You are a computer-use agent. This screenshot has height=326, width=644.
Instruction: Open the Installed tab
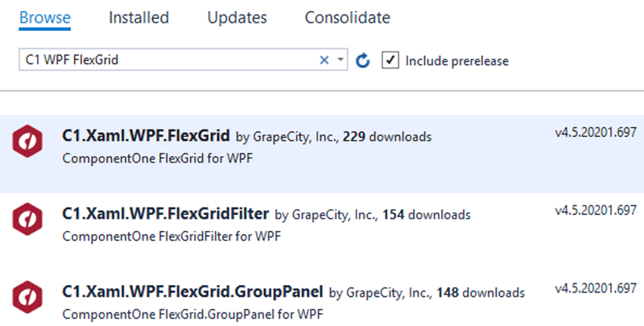pos(138,17)
